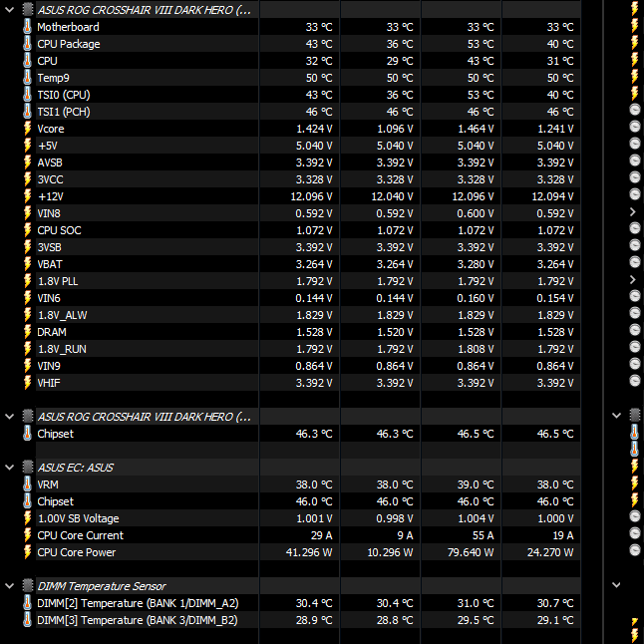Click the lightning bolt icon for 1.8V PLL
Screen dimensions: 644x644
(x=27, y=281)
